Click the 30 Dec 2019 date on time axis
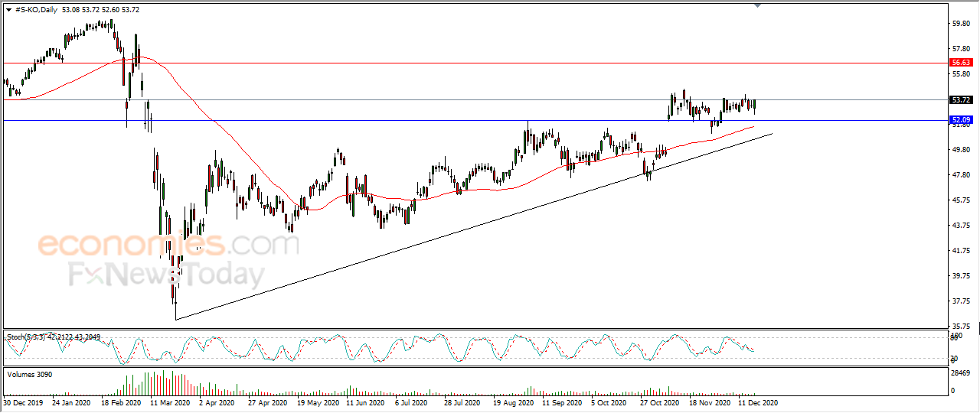Image resolution: width=980 pixels, height=413 pixels. coord(22,402)
